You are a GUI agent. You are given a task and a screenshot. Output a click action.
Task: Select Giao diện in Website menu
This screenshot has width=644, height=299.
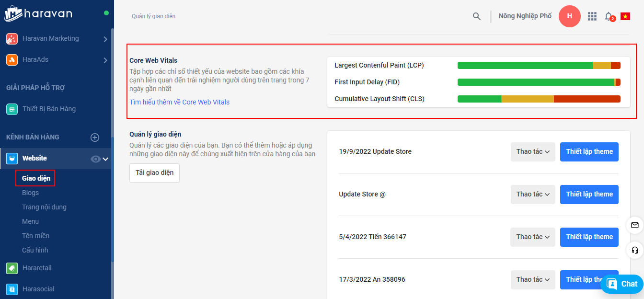36,178
